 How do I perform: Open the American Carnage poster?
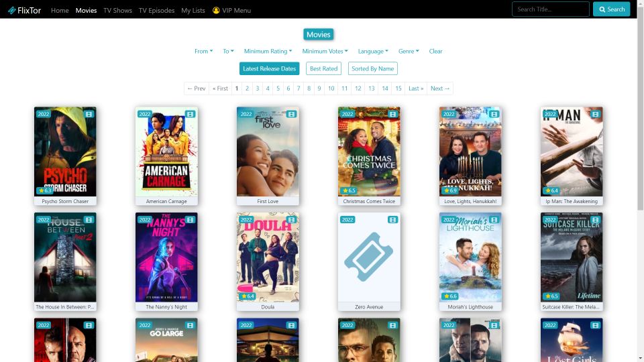[x=166, y=152]
